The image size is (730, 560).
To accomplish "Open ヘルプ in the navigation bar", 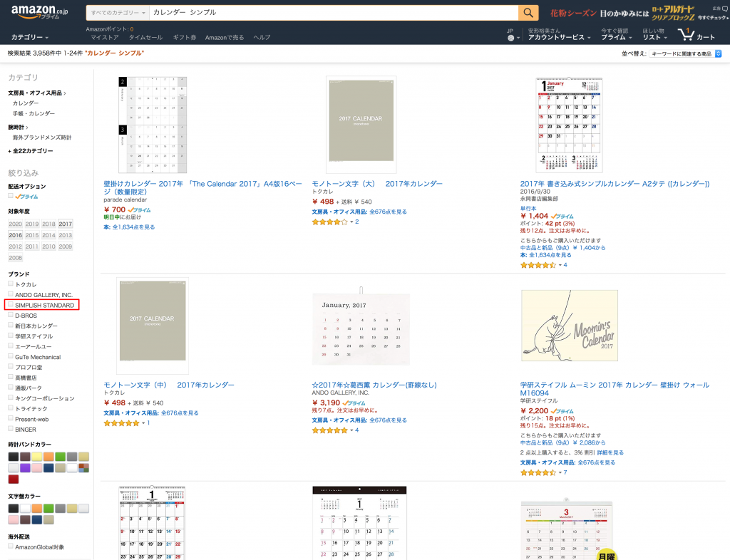I will coord(262,38).
